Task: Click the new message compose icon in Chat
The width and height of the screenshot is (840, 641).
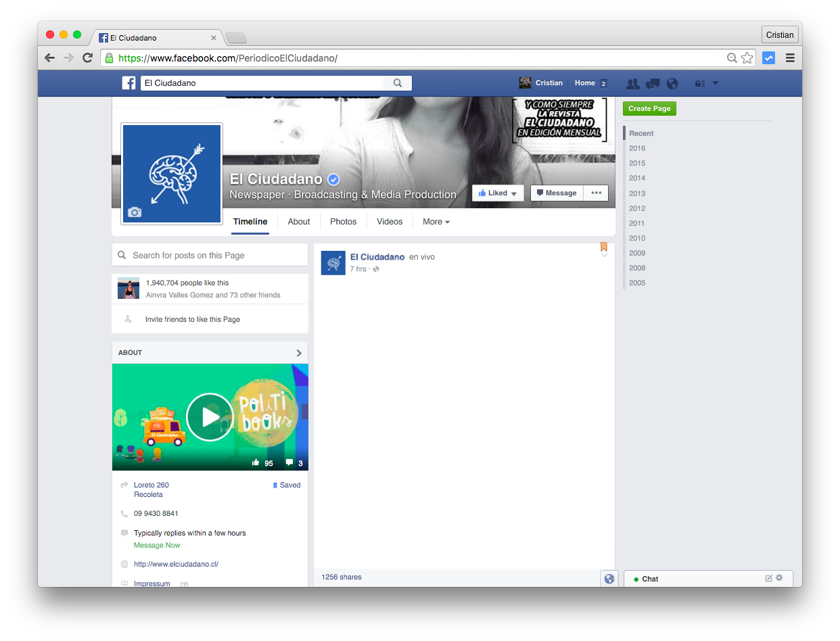Action: coord(768,578)
